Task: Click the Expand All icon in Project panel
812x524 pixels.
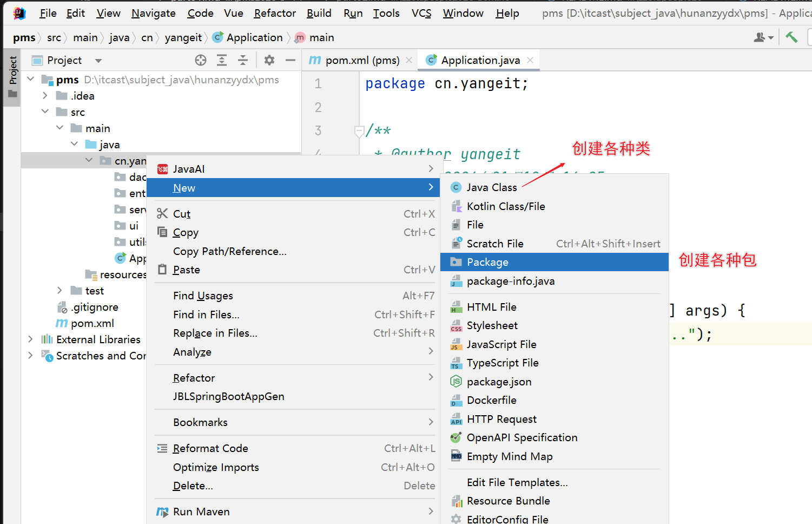Action: point(222,60)
